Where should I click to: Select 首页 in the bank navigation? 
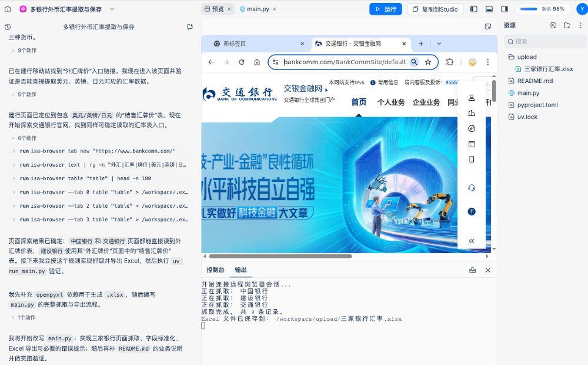359,102
